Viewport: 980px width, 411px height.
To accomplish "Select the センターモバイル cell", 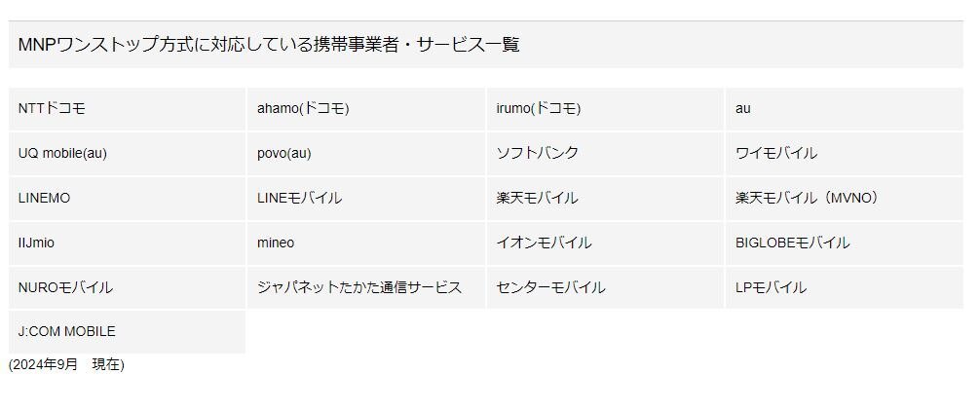I will [x=605, y=288].
